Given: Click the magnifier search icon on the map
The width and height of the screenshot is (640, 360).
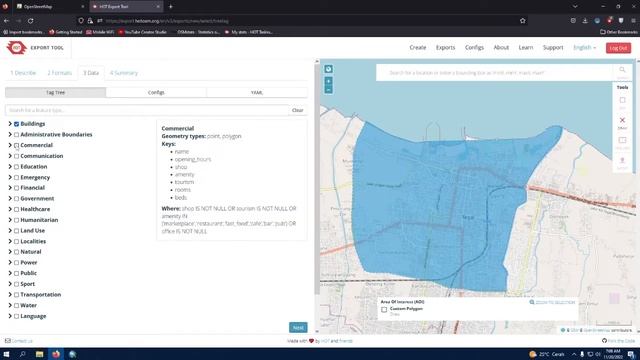Looking at the screenshot, I should 622,70.
